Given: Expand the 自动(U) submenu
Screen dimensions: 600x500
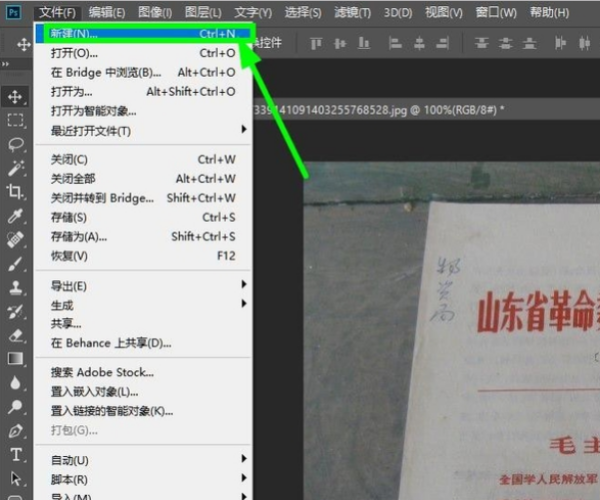Looking at the screenshot, I should click(143, 460).
